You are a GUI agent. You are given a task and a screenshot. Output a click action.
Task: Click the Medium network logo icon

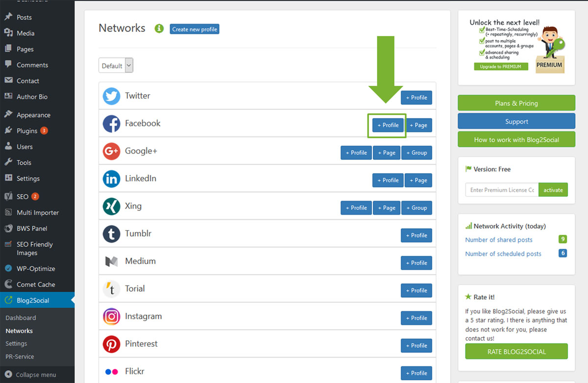[x=112, y=261]
